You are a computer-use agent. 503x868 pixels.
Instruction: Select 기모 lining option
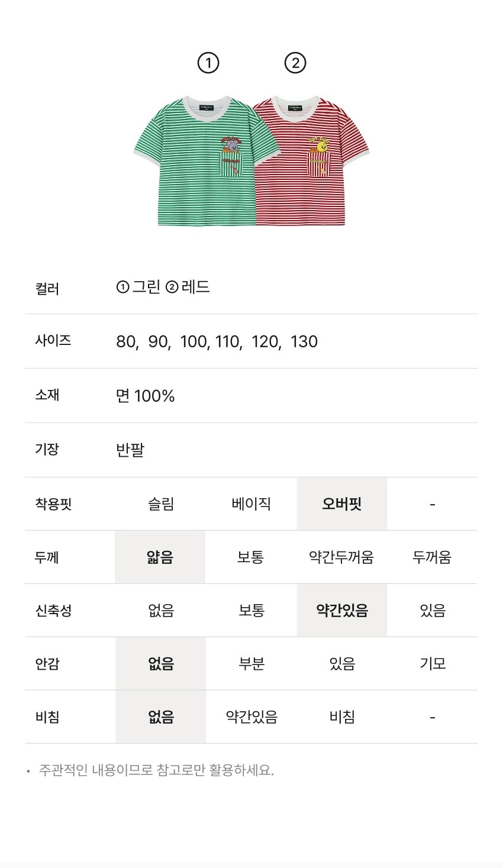click(432, 664)
